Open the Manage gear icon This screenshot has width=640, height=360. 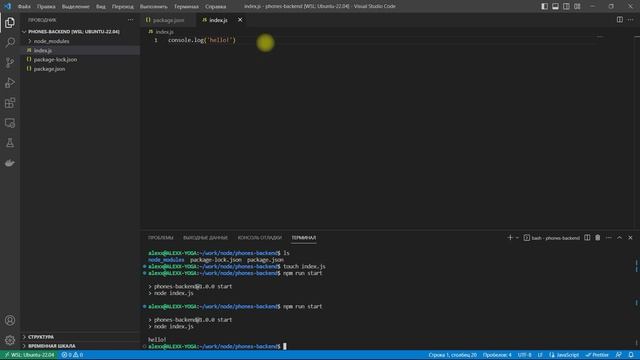pos(10,340)
